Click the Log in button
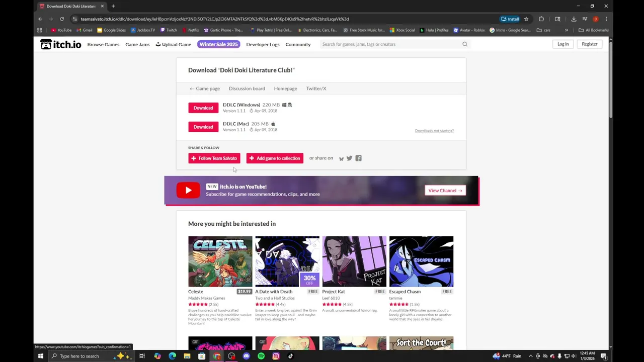Screen dimensions: 644x362 pos(563,44)
